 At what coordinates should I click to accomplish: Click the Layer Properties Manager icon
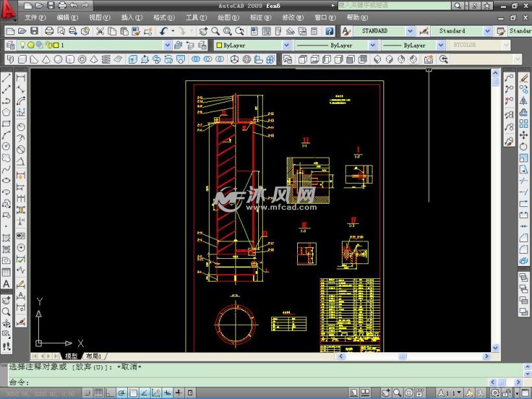pos(10,45)
